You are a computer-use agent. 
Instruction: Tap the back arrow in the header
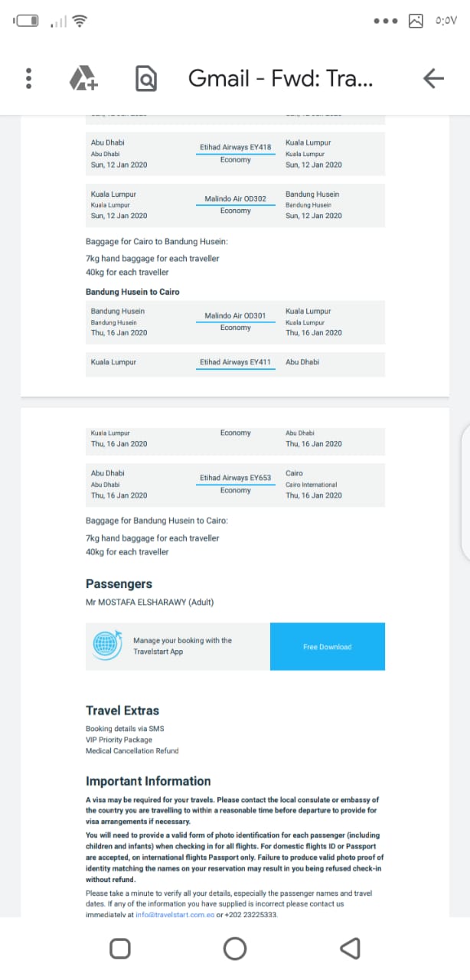coord(433,78)
